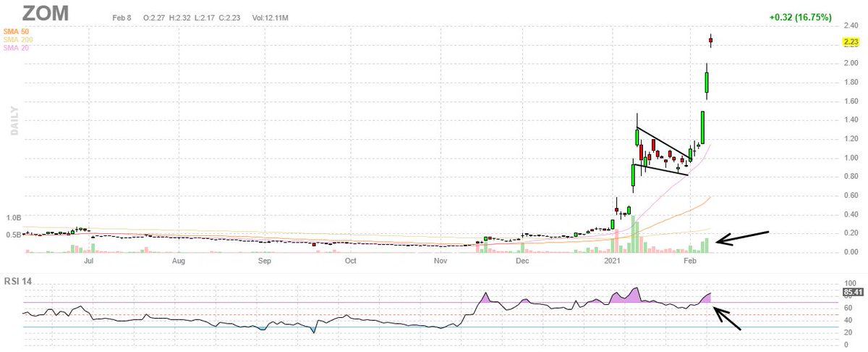Click the tall green candle reaching 2.00
Viewport: 868px width, 352px height.
point(707,82)
